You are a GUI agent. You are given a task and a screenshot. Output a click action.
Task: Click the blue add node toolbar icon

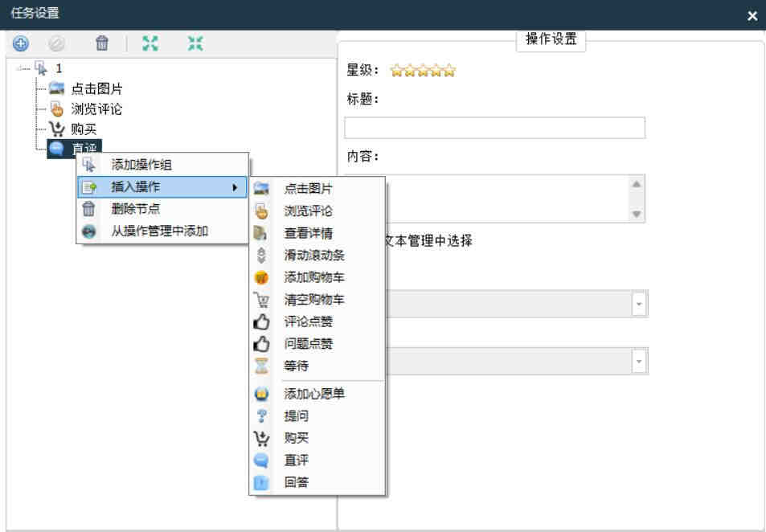21,44
